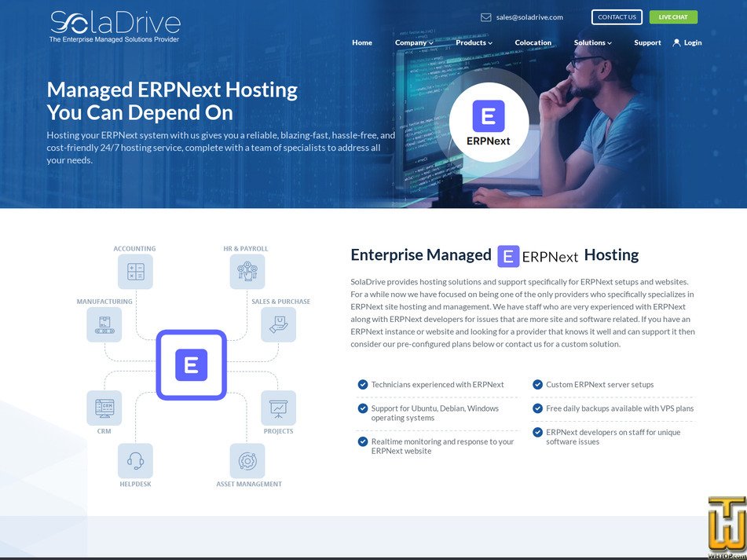Click the user icon next to Login
The image size is (747, 560).
click(x=676, y=42)
